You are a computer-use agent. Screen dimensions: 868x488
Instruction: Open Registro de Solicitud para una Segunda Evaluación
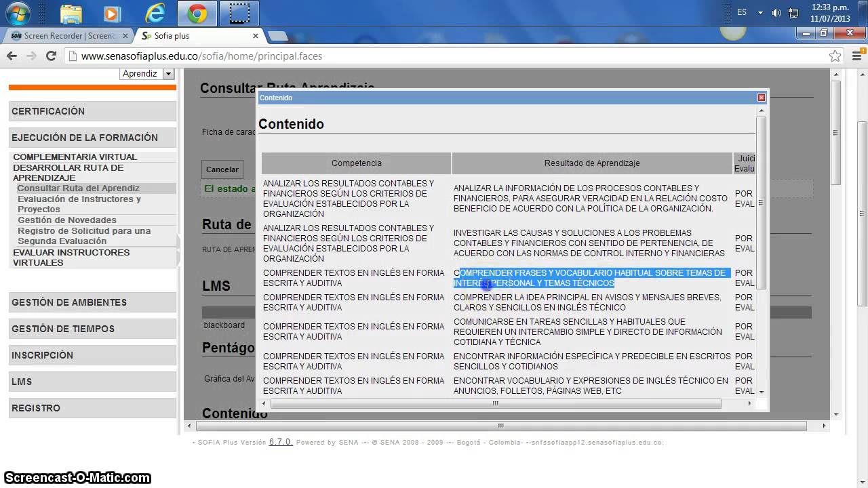84,236
